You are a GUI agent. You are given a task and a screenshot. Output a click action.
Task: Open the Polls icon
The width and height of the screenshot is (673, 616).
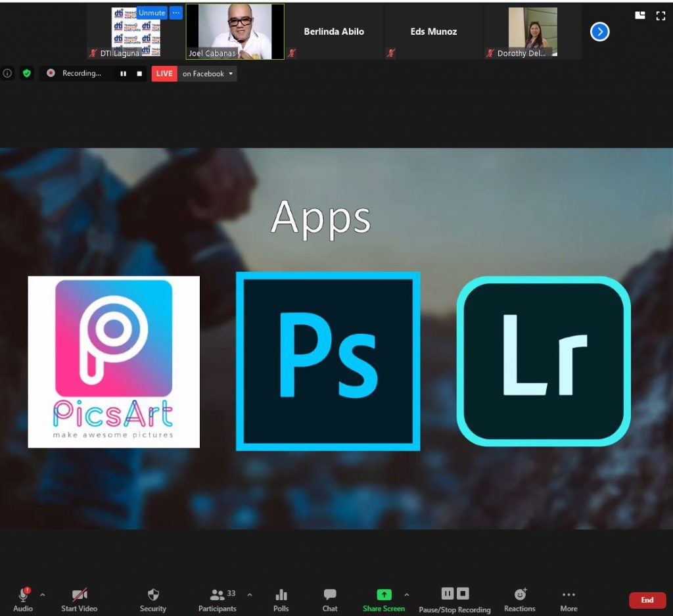(281, 595)
